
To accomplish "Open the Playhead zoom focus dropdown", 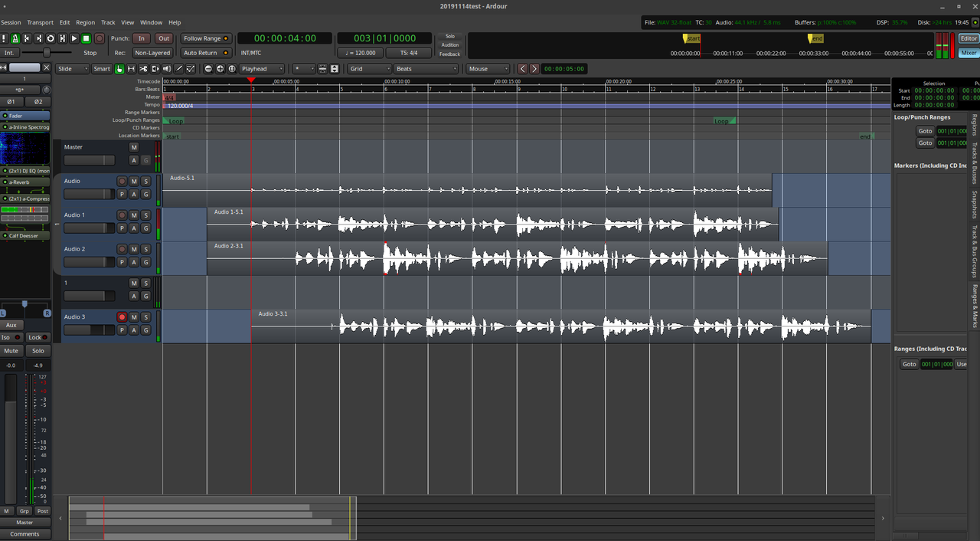I will [262, 68].
